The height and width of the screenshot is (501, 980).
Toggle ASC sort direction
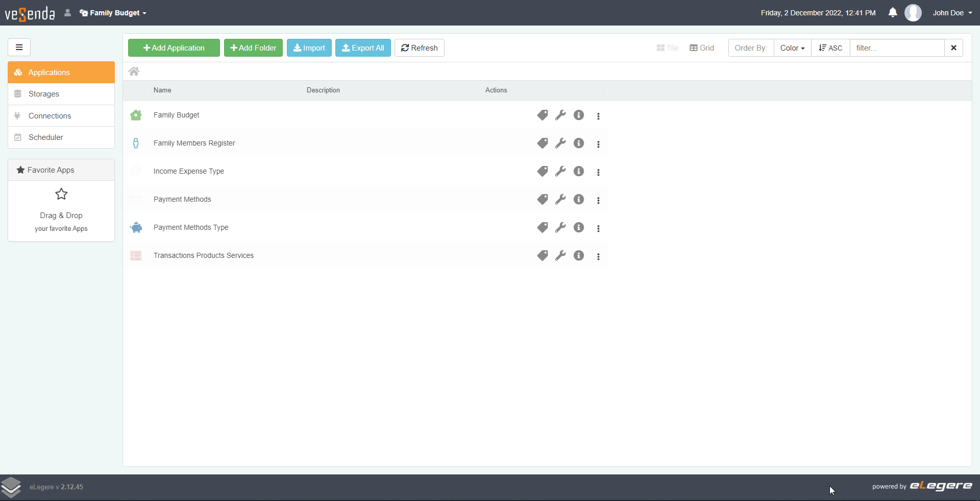click(830, 48)
